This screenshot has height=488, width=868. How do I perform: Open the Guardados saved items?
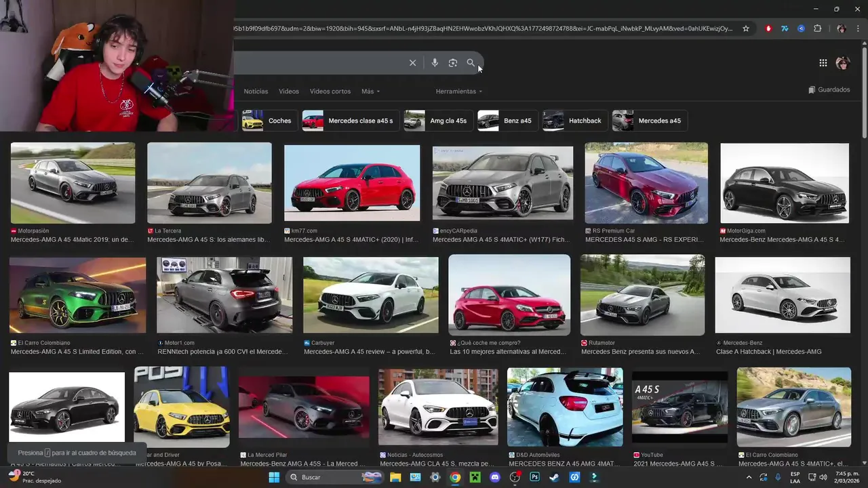(829, 89)
